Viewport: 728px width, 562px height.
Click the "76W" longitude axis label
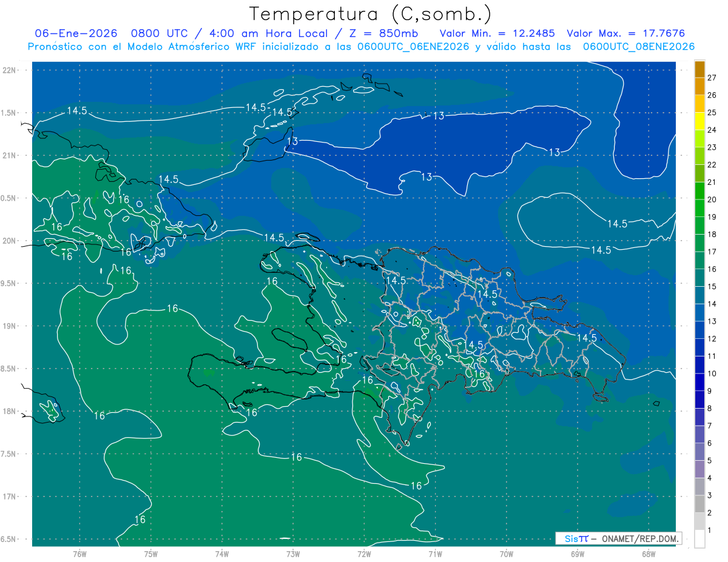click(x=79, y=554)
